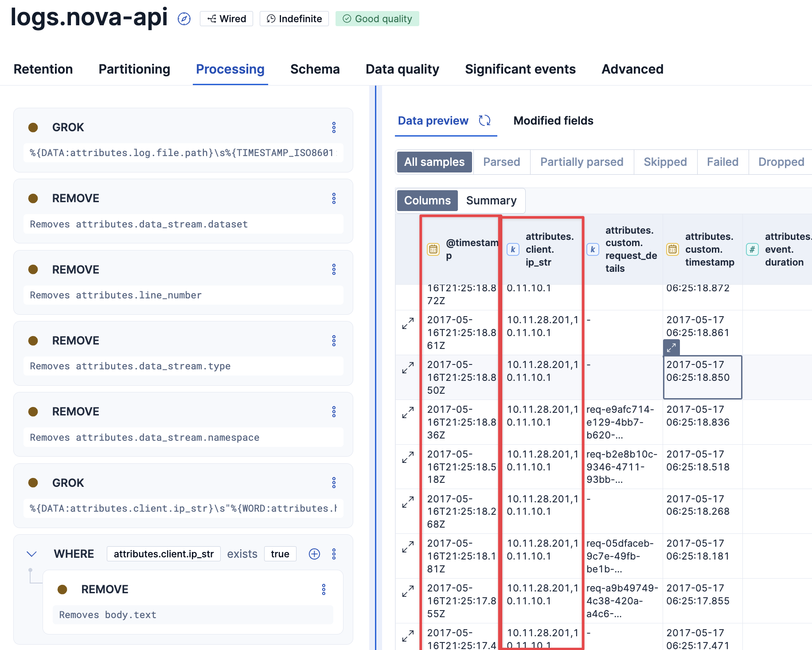Click request cell 'req-05dfaceb-9c7e-49fb-be1b-...'

pos(623,556)
